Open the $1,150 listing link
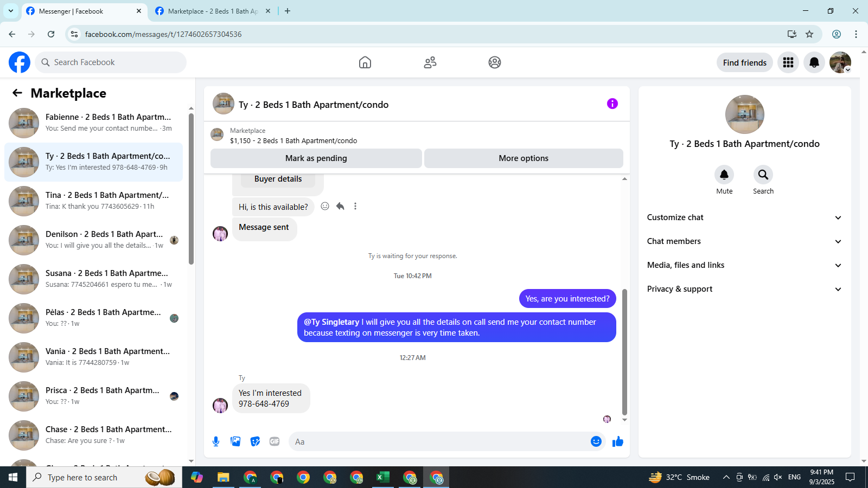This screenshot has height=488, width=868. point(293,140)
